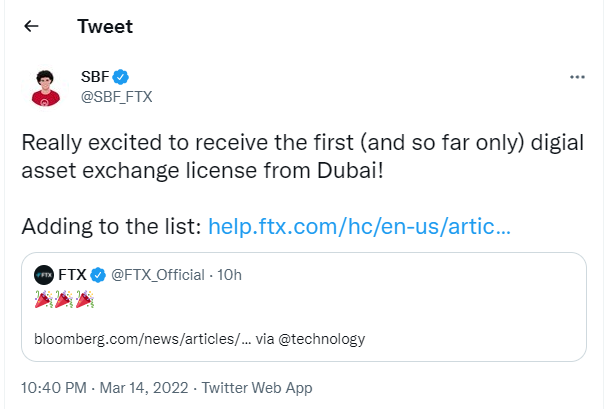Open the tweet's more options menu

point(576,77)
